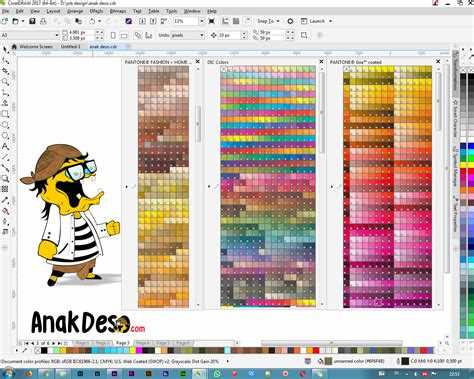Select the Polygon tool in the toolbox

tap(5, 135)
